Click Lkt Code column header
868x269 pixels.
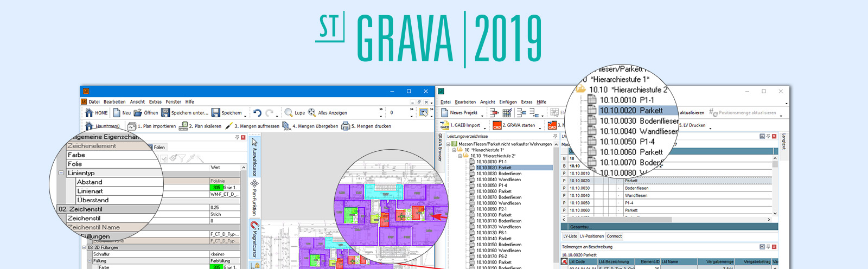click(582, 261)
